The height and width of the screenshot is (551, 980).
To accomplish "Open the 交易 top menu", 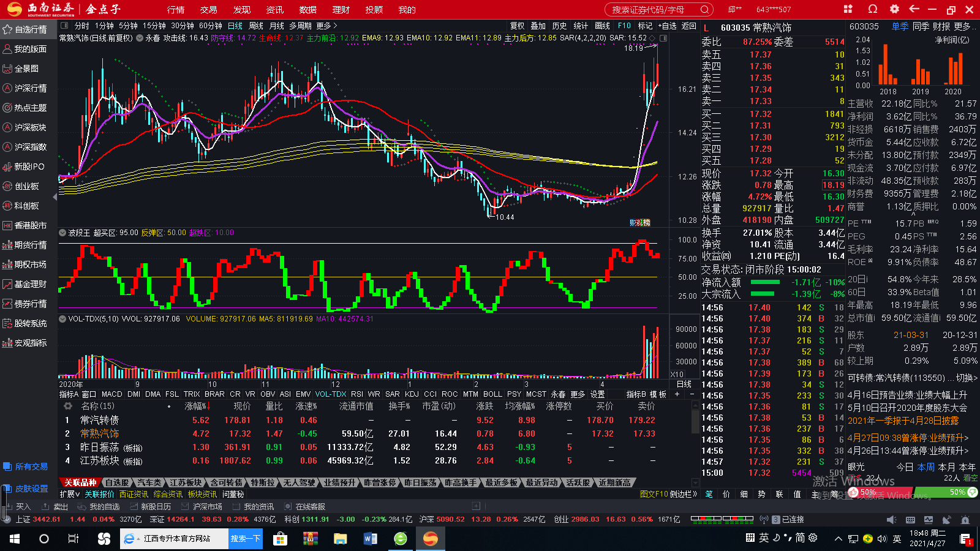I will click(x=209, y=10).
